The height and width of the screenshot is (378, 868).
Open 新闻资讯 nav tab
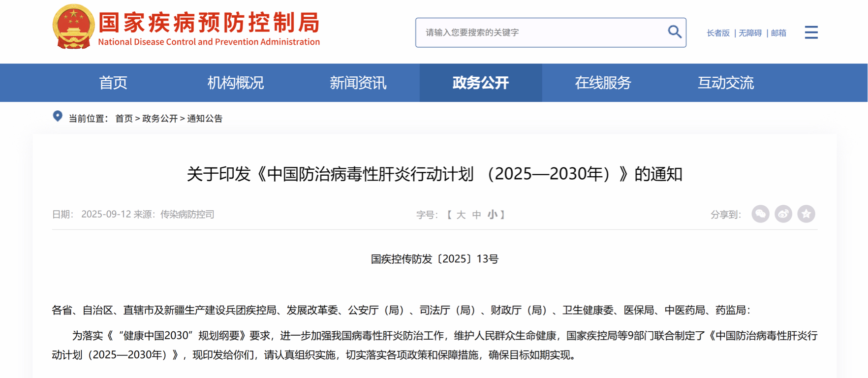pos(358,83)
